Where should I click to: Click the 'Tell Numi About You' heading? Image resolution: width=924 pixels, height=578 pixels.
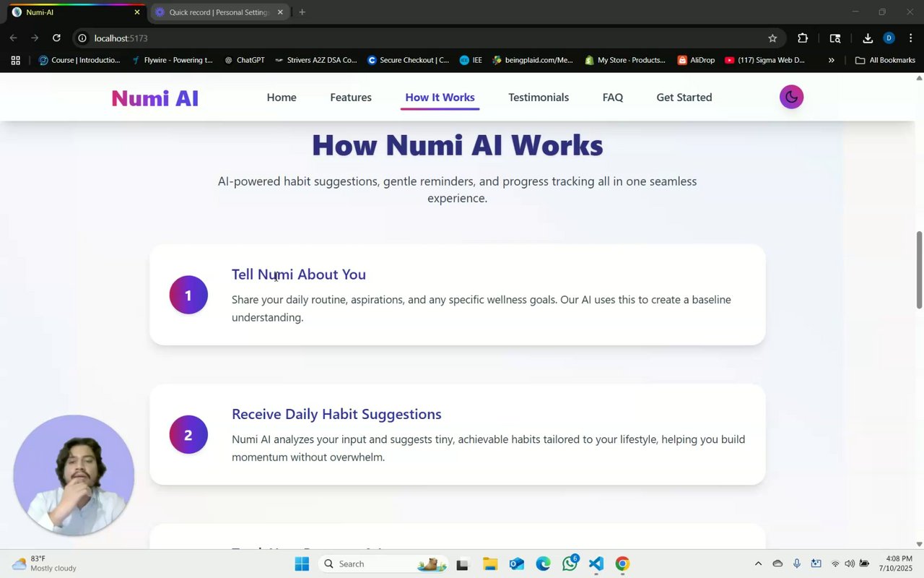pyautogui.click(x=299, y=275)
